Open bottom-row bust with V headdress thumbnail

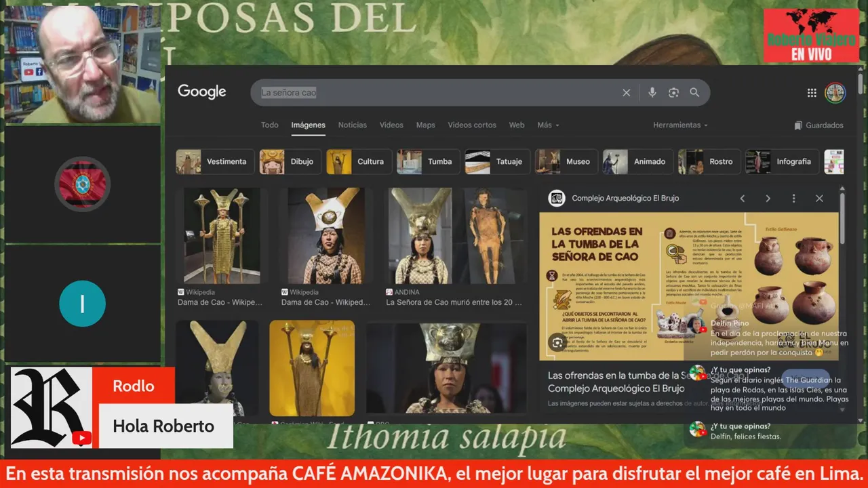[217, 368]
